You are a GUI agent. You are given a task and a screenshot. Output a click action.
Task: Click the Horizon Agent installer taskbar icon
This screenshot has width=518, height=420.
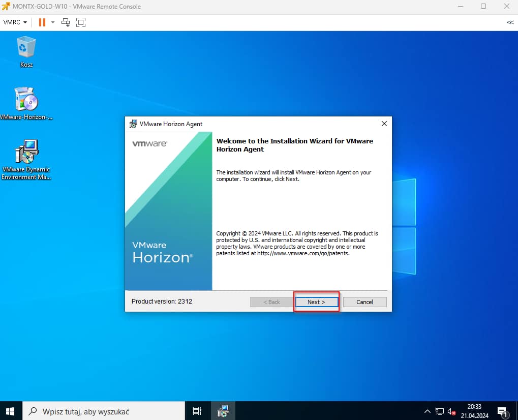click(223, 411)
